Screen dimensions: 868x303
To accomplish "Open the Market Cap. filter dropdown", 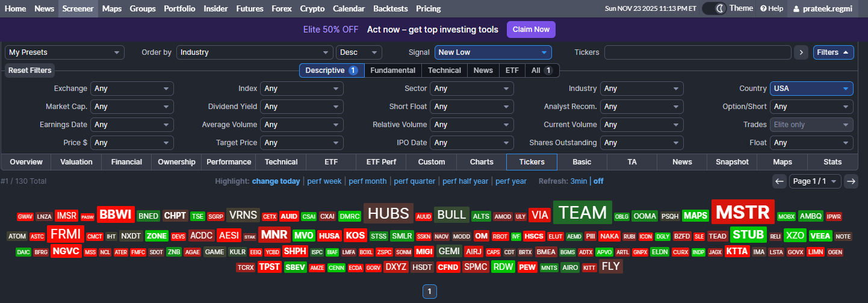I will (x=132, y=107).
